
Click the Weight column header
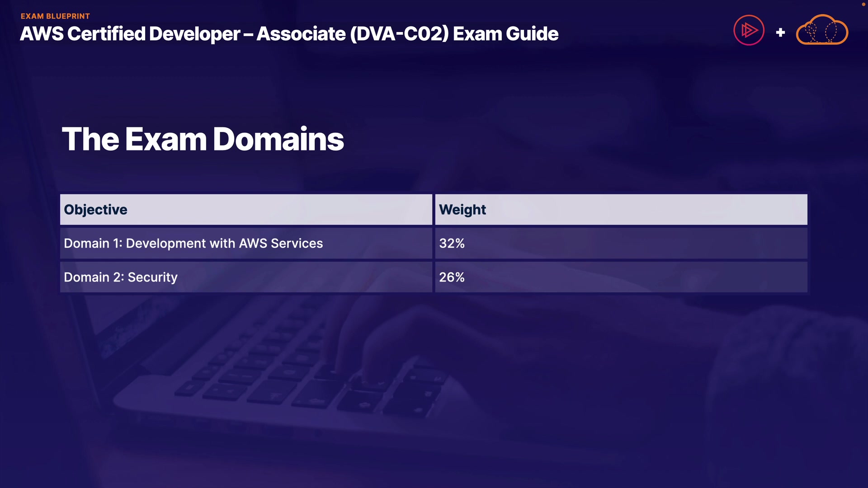click(x=462, y=210)
